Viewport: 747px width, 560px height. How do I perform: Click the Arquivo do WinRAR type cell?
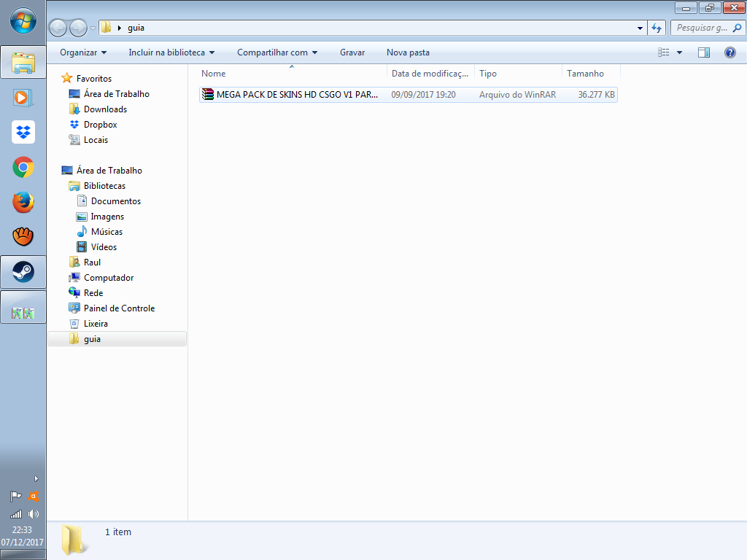tap(517, 94)
